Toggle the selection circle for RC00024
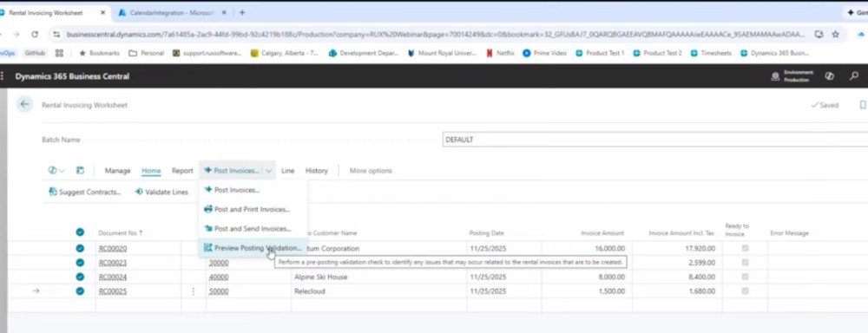The height and width of the screenshot is (333, 868). tap(80, 277)
